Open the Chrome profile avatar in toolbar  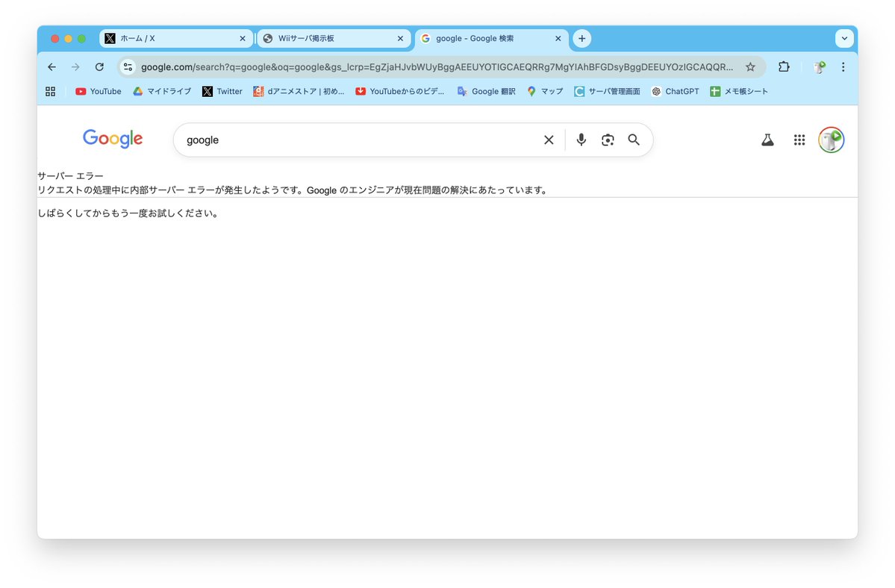819,66
